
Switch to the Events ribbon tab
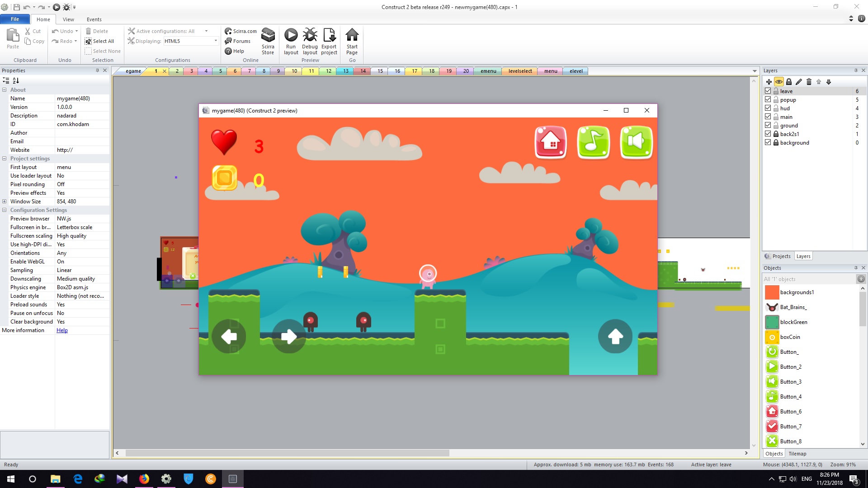click(94, 19)
